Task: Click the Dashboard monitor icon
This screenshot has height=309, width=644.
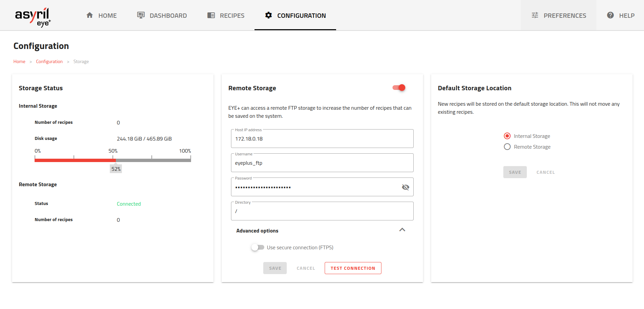Action: (141, 15)
